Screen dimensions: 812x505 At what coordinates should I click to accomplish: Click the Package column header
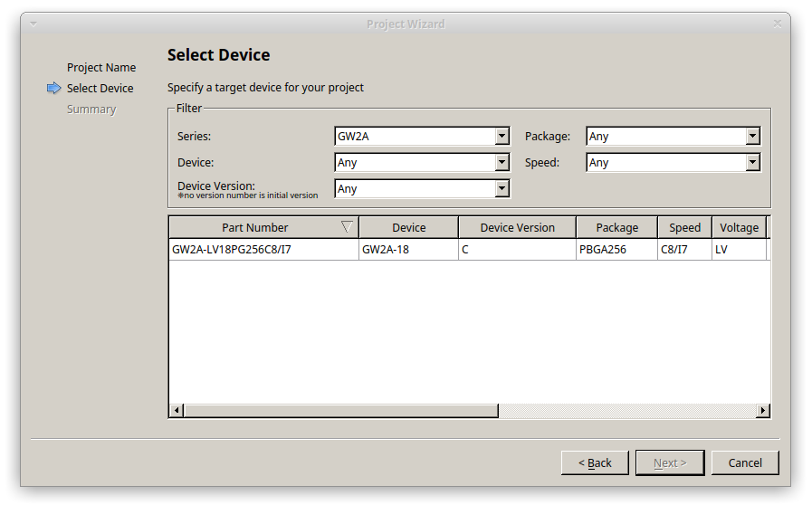[x=616, y=227]
